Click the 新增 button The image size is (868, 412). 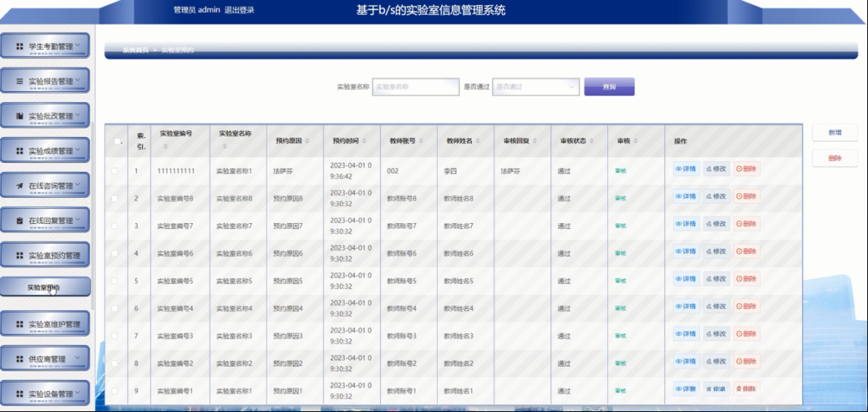[x=835, y=133]
